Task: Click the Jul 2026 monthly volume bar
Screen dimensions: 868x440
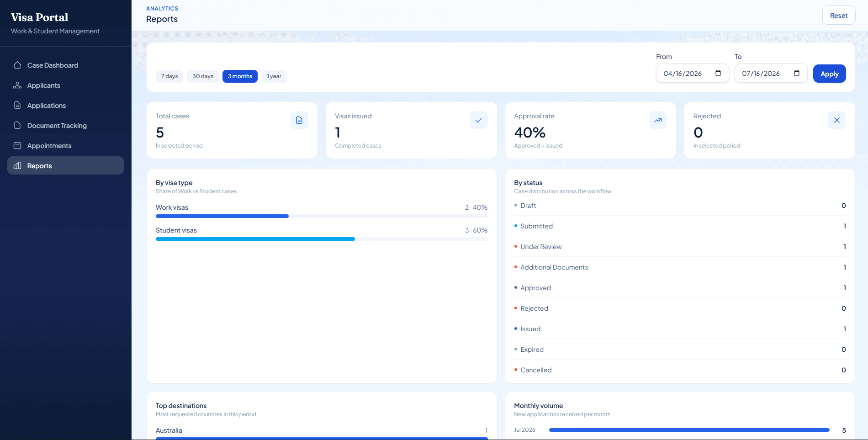Action: click(689, 430)
